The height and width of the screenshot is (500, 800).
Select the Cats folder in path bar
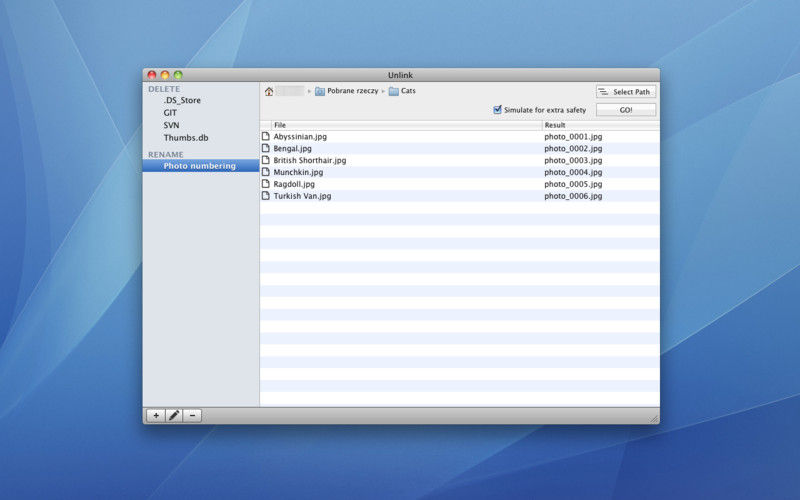click(x=402, y=91)
